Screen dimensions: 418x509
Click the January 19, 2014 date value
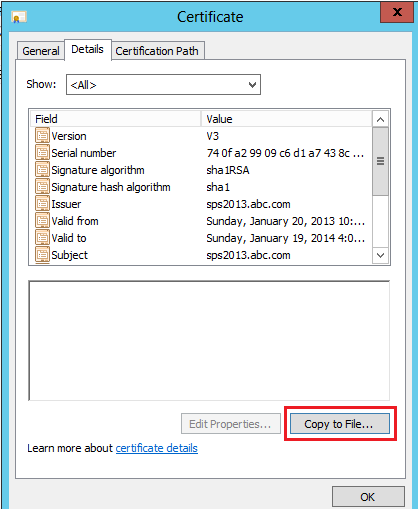point(286,238)
